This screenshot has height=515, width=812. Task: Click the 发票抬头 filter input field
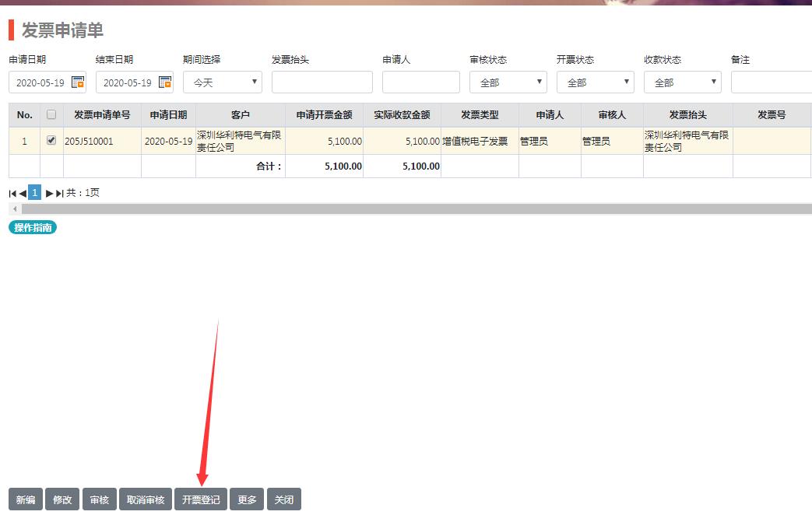(322, 82)
